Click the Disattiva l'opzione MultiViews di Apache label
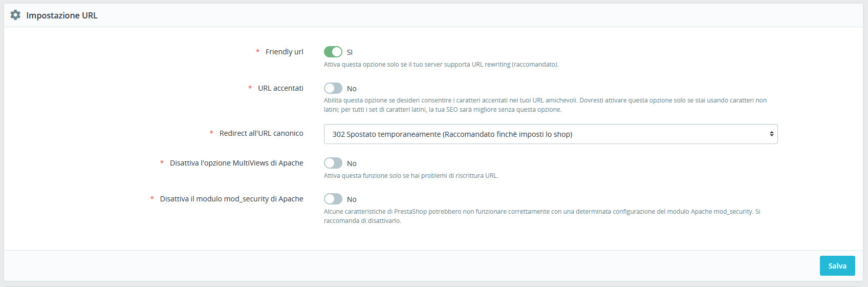The image size is (868, 287). click(236, 163)
